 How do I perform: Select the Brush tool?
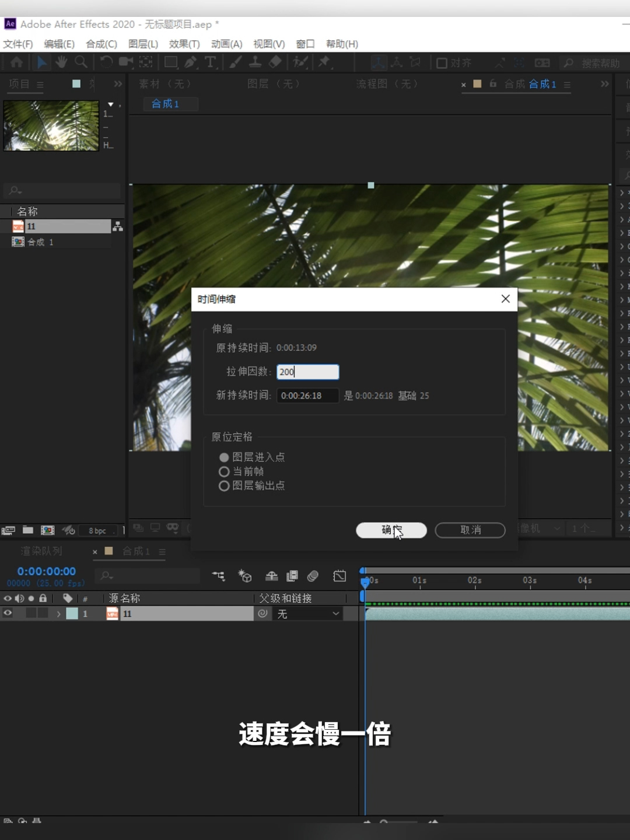click(x=236, y=62)
